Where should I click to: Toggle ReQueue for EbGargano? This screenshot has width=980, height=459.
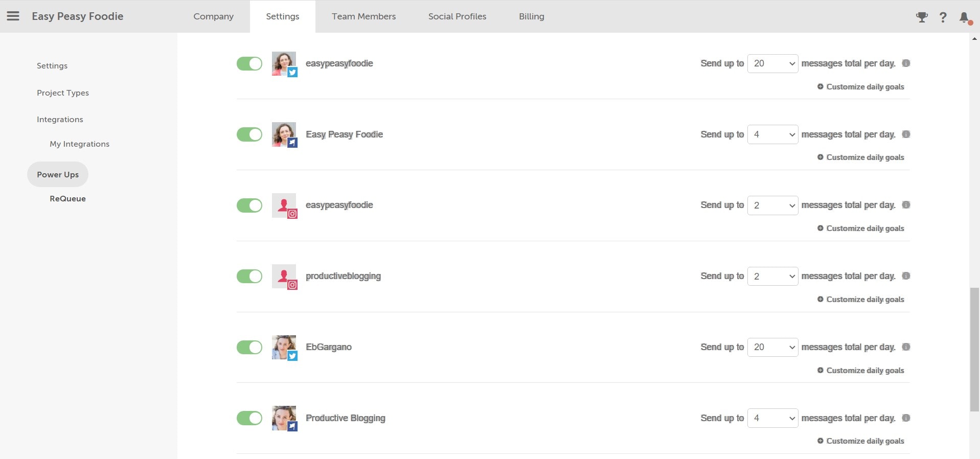[x=249, y=348]
